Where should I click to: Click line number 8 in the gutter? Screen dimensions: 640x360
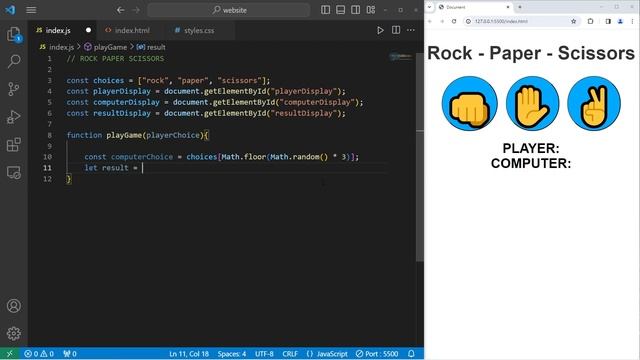click(49, 135)
